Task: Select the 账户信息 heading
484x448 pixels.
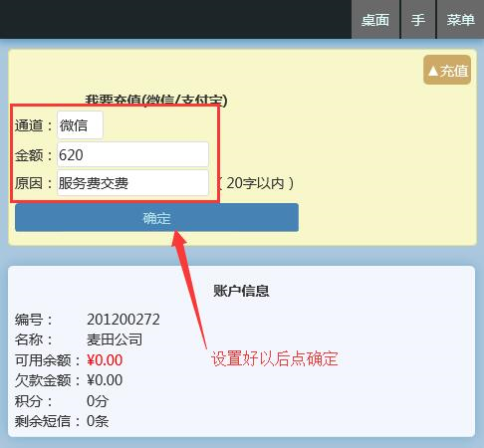Action: (x=241, y=291)
